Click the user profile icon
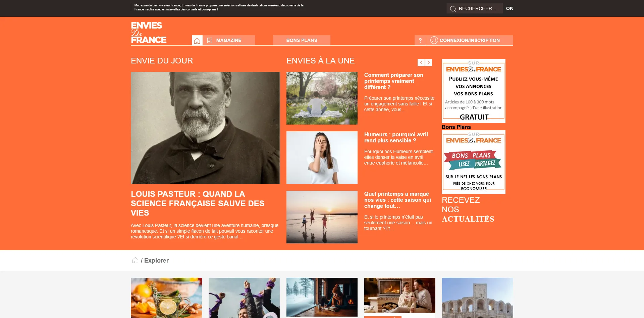This screenshot has width=644, height=318. pos(434,40)
